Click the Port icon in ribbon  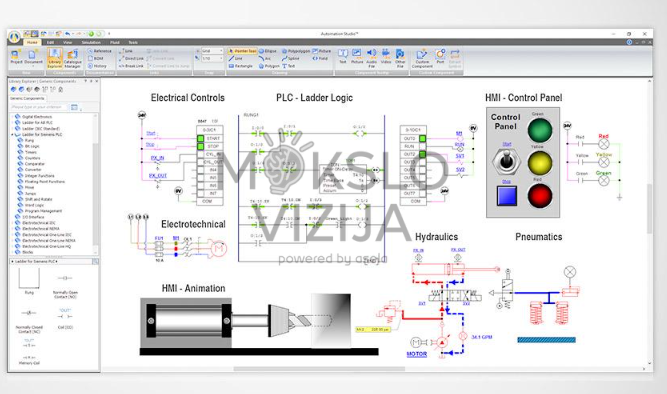[440, 56]
